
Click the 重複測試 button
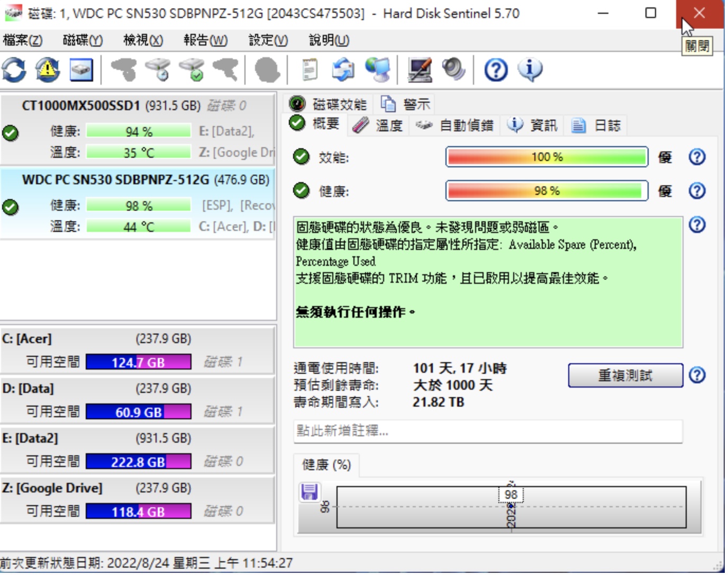pyautogui.click(x=625, y=375)
